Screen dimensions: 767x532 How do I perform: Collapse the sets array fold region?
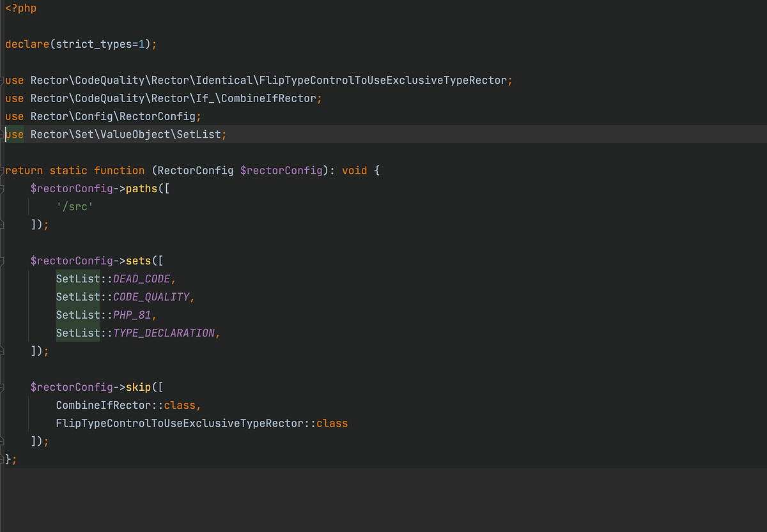[3, 261]
